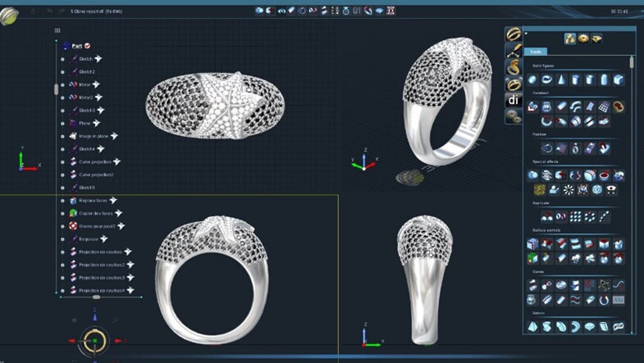Open the grid menu icon above the tree
The image size is (644, 363).
[58, 30]
